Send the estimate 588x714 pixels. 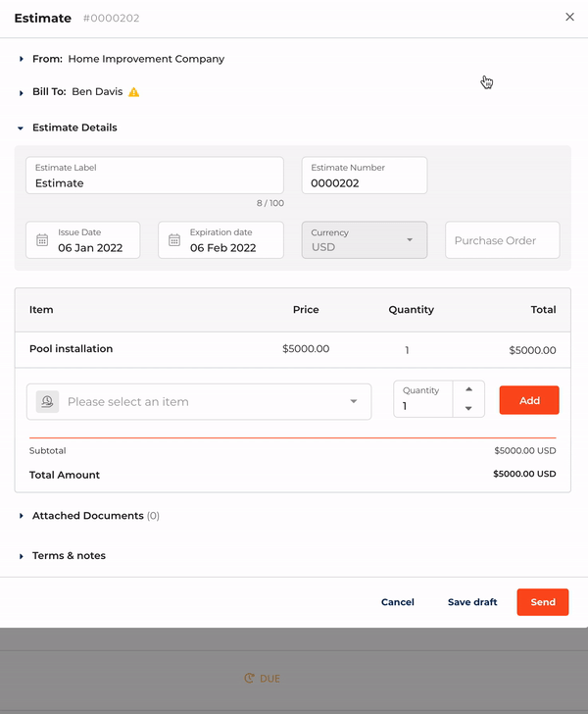(543, 602)
